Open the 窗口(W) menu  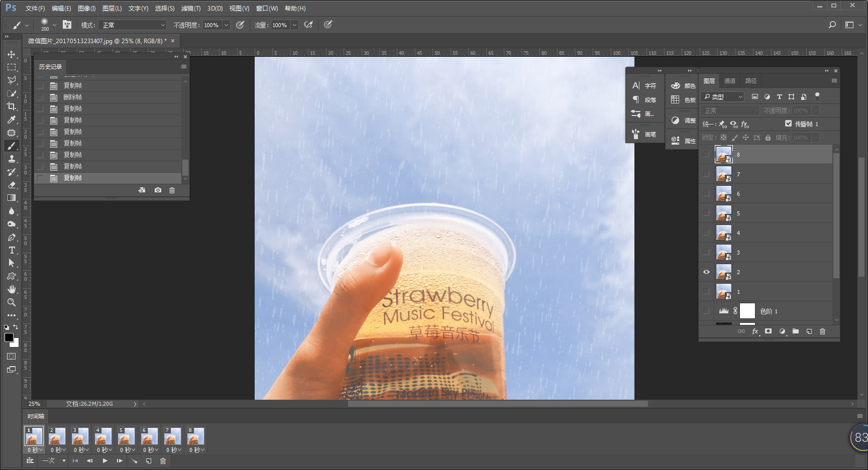pyautogui.click(x=267, y=9)
